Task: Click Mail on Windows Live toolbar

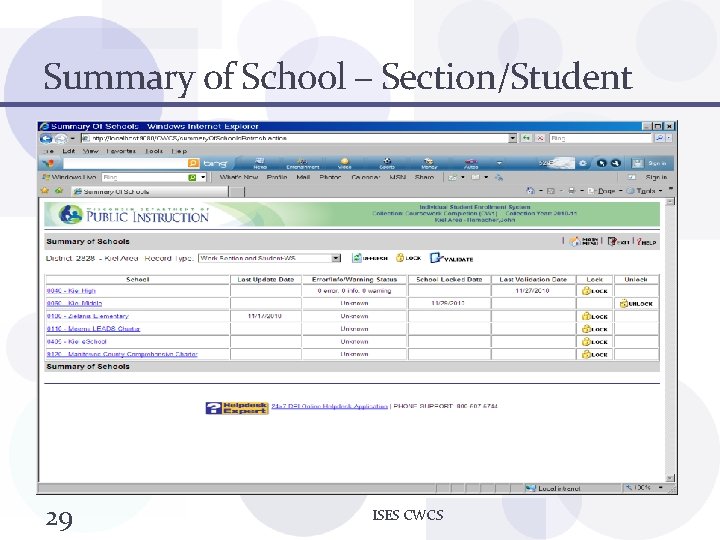Action: [303, 177]
